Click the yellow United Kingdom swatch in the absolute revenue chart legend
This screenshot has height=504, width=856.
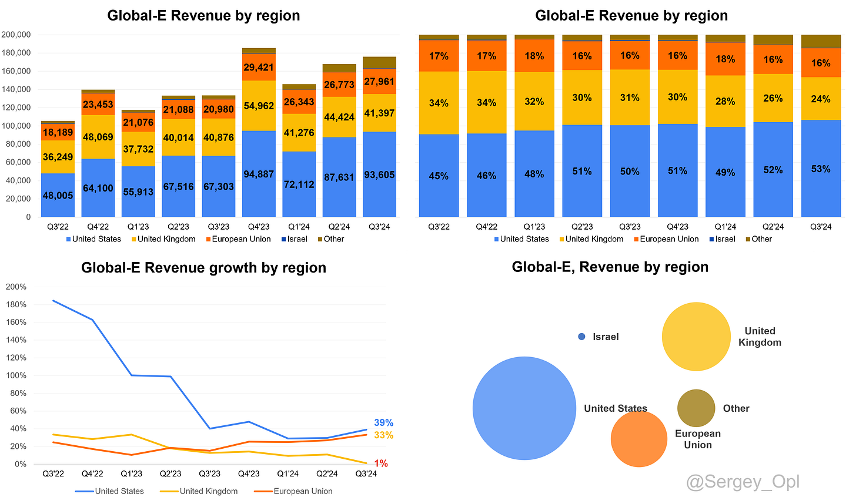[133, 239]
